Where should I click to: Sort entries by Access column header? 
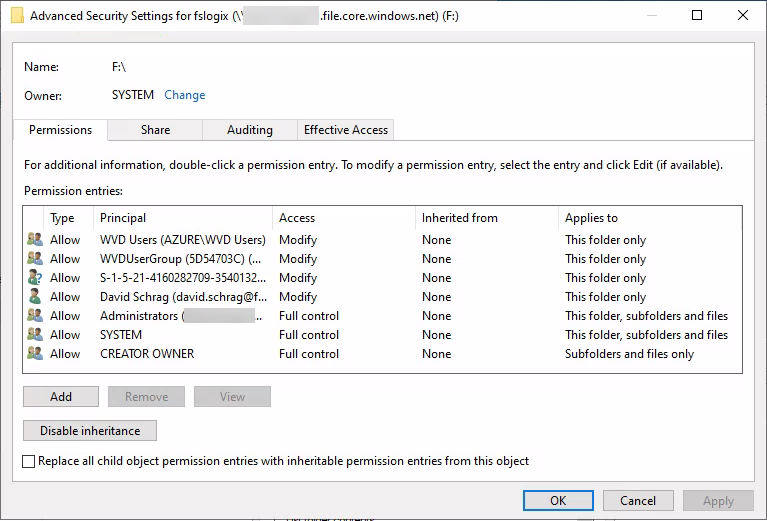(x=297, y=218)
